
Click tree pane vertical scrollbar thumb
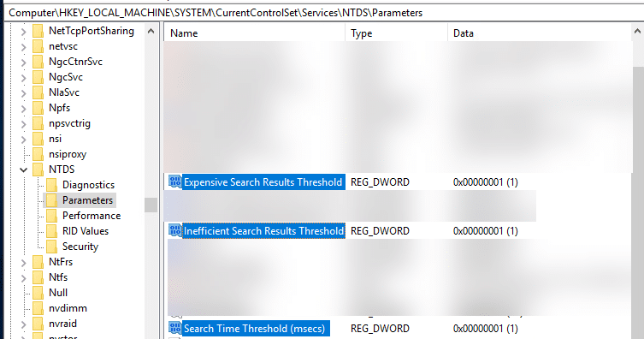pyautogui.click(x=151, y=205)
